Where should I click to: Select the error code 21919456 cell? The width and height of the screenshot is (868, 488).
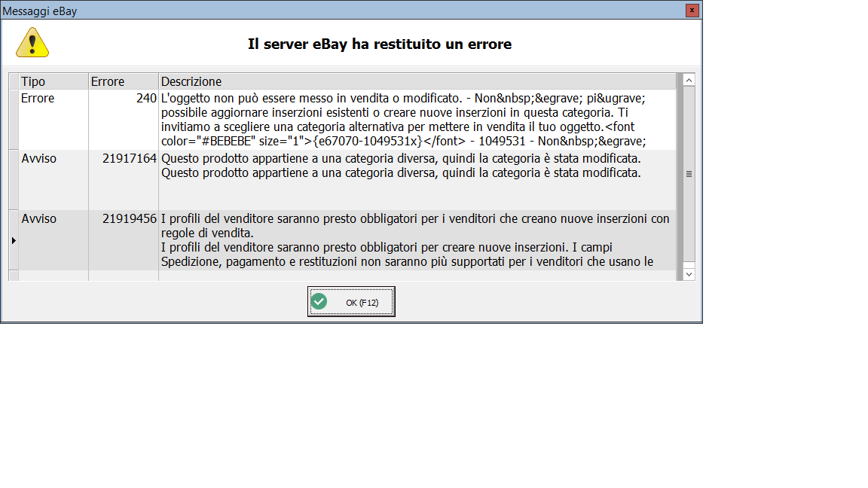(124, 240)
